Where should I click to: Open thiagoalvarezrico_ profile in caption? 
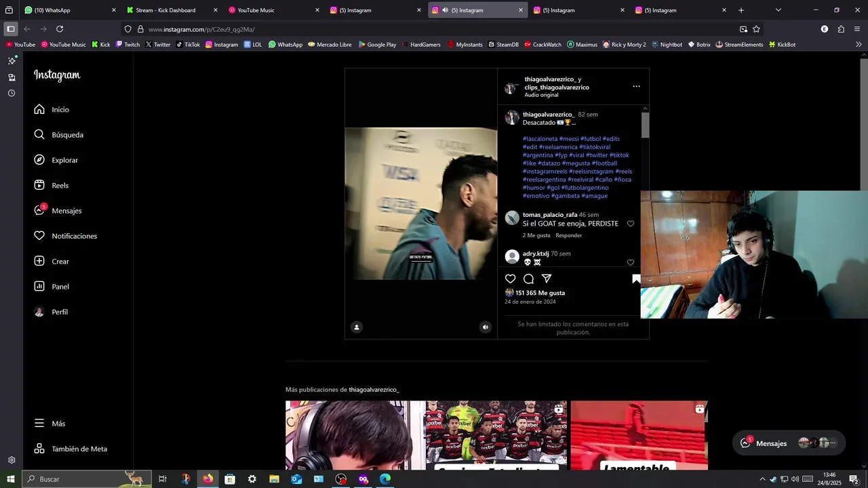(x=549, y=115)
